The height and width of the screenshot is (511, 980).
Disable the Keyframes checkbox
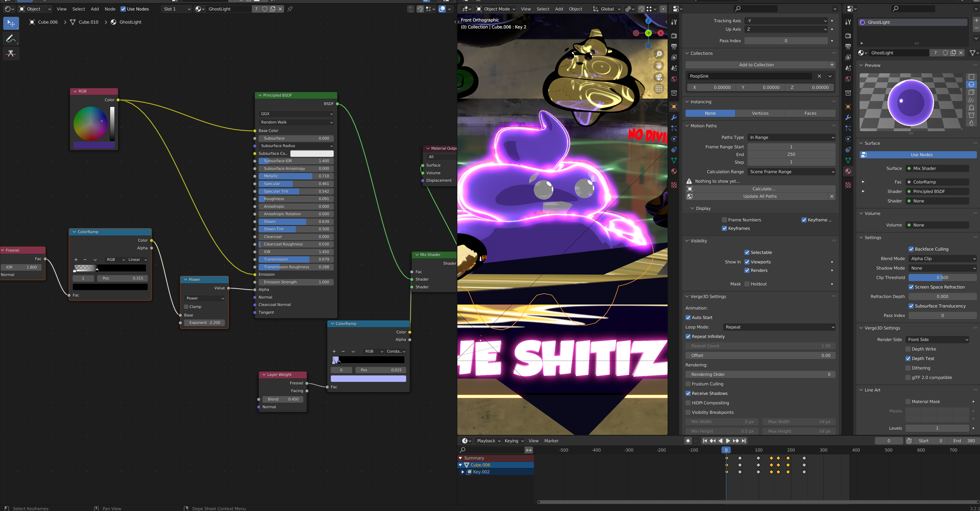[724, 228]
